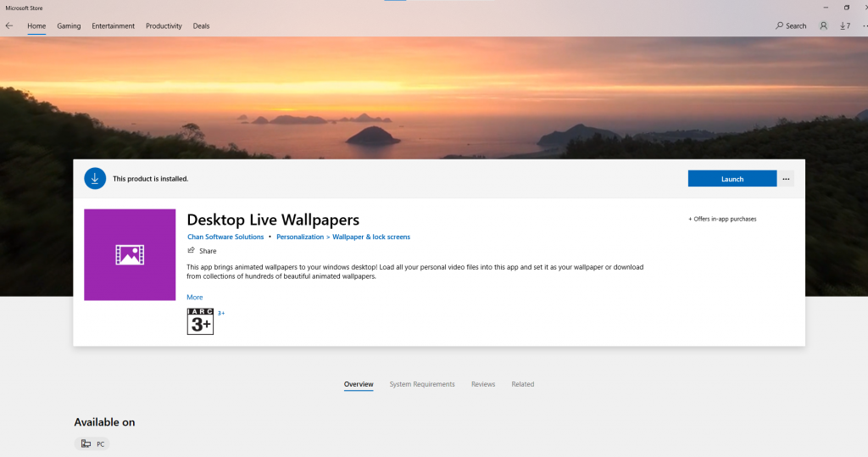Select the Productivity tab
Screen dimensions: 868x457
(x=164, y=26)
